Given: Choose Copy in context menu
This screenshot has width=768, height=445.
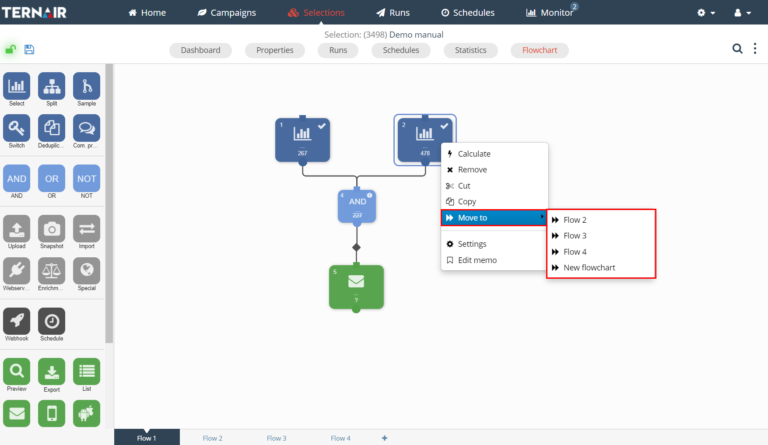Looking at the screenshot, I should point(494,201).
